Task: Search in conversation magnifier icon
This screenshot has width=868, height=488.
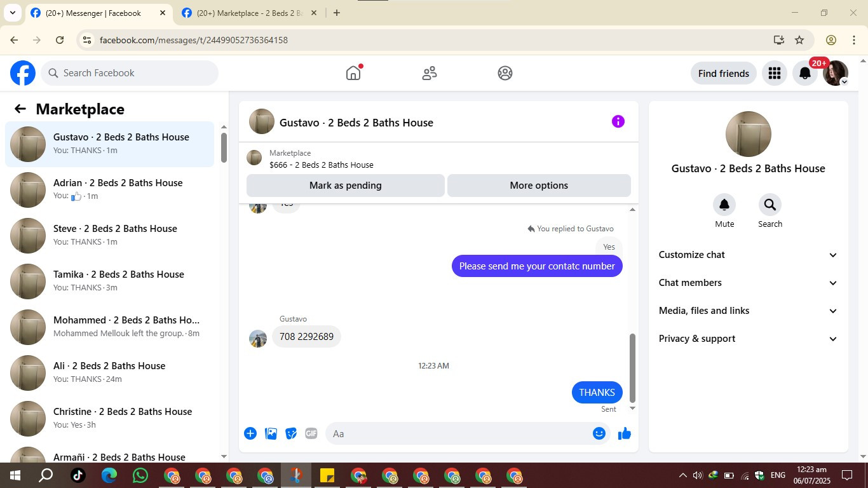Action: coord(770,205)
